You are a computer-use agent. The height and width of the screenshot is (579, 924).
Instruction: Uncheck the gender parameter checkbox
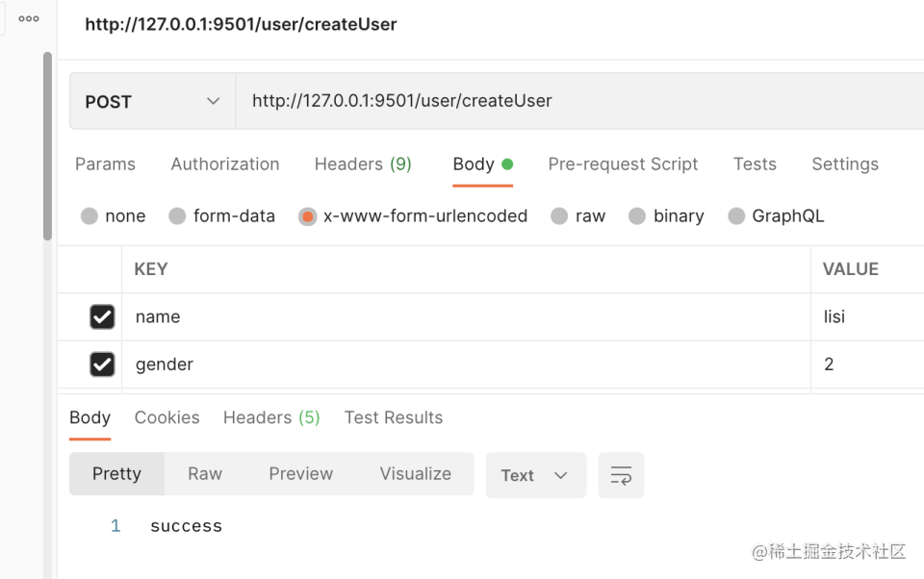click(x=102, y=364)
